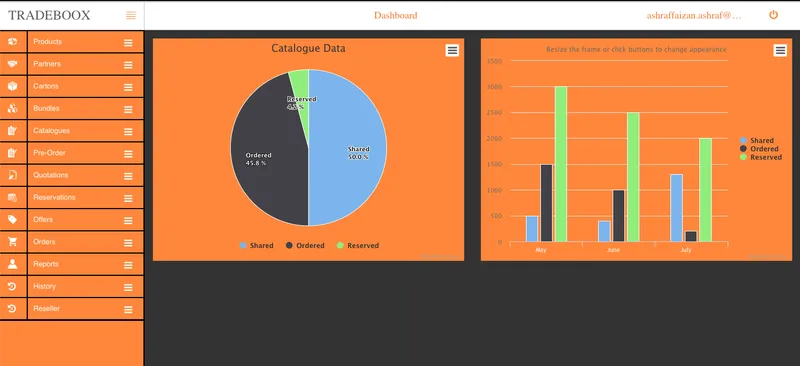Expand the History submenu
The height and width of the screenshot is (366, 800).
pyautogui.click(x=128, y=287)
